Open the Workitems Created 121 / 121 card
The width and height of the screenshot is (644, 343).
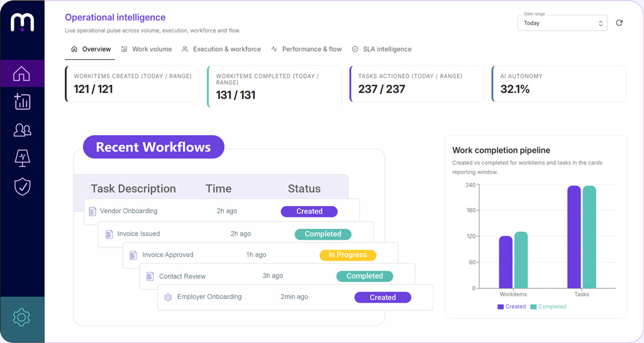132,84
